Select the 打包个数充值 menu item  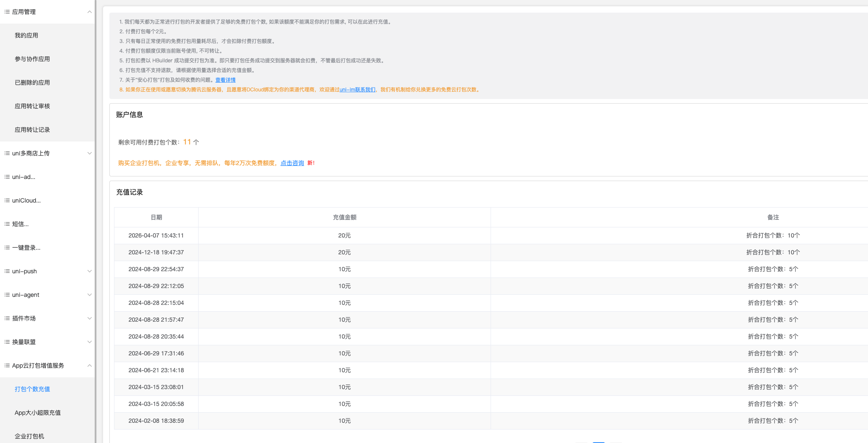coord(32,389)
